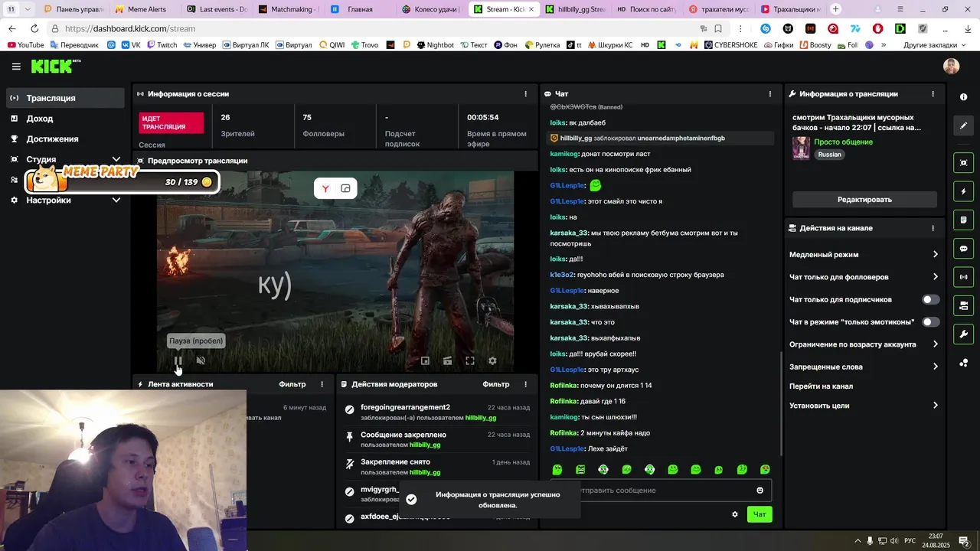Click РУС language indicator in taskbar

[910, 541]
